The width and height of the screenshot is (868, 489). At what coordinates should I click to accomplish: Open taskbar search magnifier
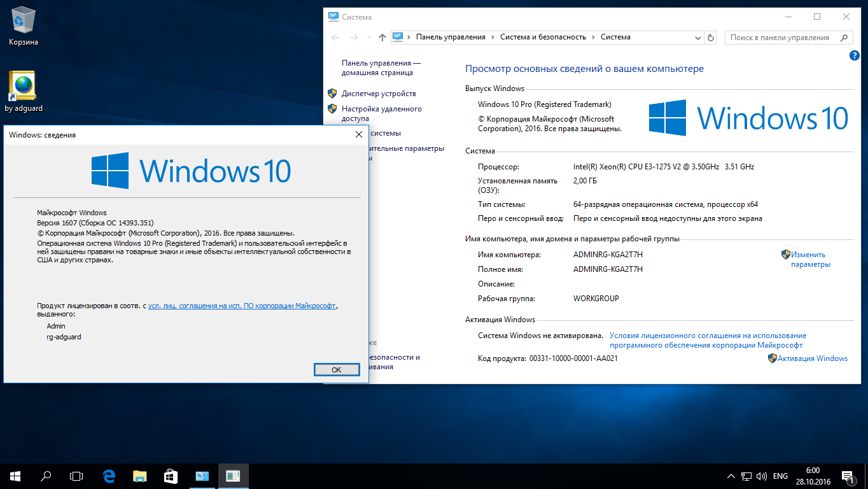pos(46,476)
